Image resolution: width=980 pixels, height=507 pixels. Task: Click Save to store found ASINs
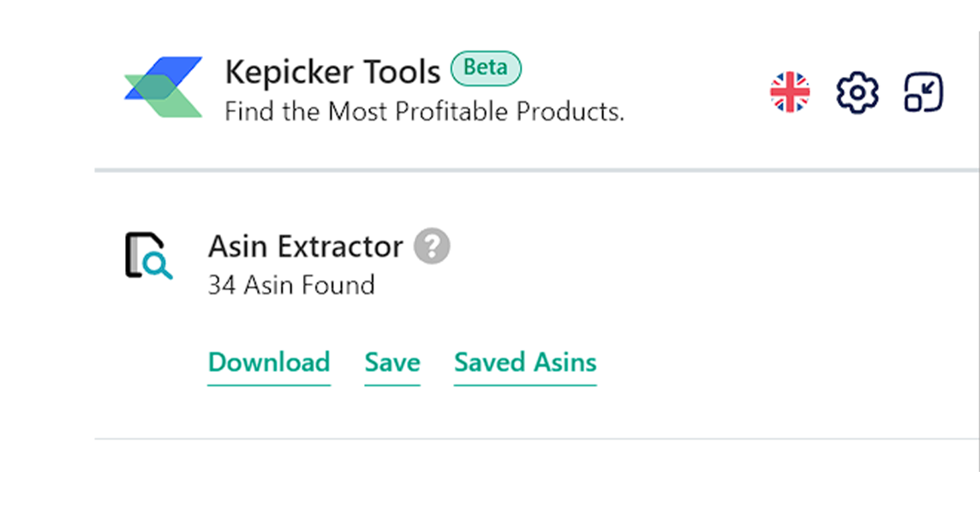click(391, 362)
